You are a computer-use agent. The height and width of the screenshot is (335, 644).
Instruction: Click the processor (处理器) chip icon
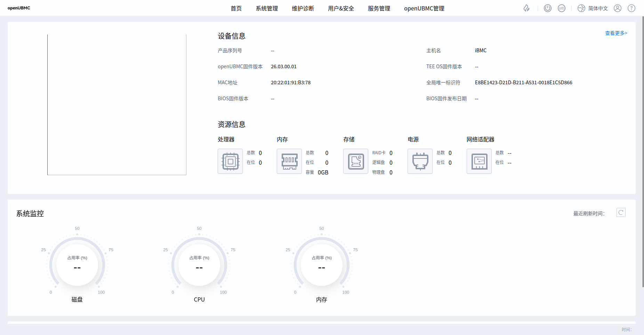230,161
